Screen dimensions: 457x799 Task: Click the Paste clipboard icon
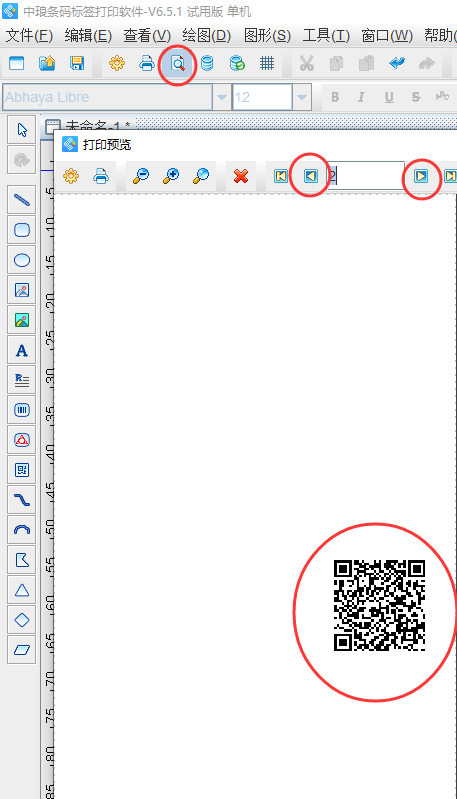click(366, 64)
